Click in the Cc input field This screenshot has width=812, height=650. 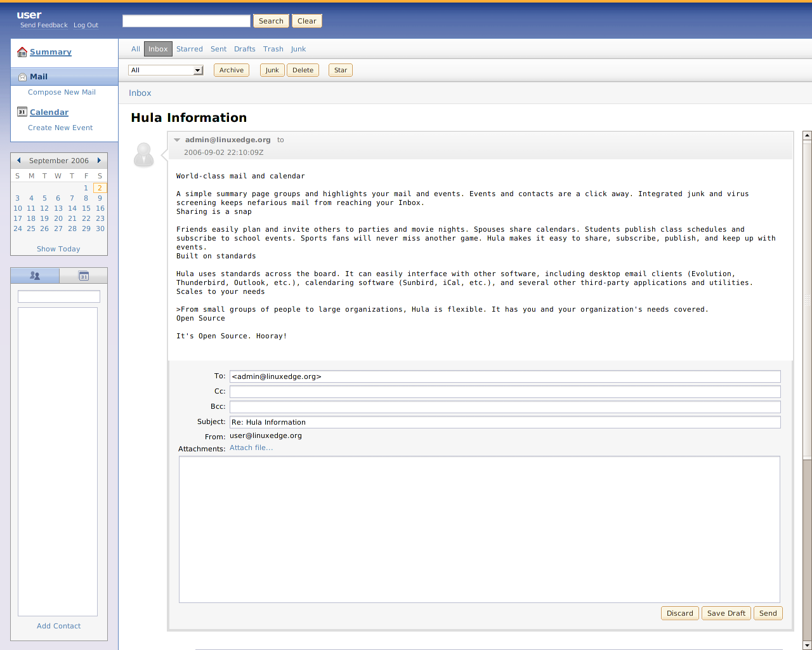coord(504,392)
